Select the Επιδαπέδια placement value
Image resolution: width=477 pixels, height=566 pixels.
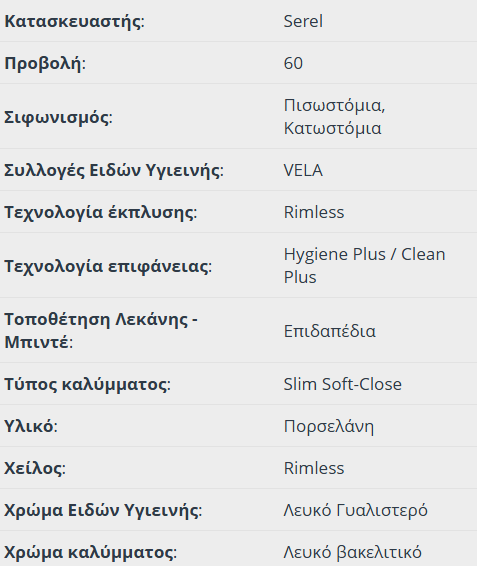point(329,331)
